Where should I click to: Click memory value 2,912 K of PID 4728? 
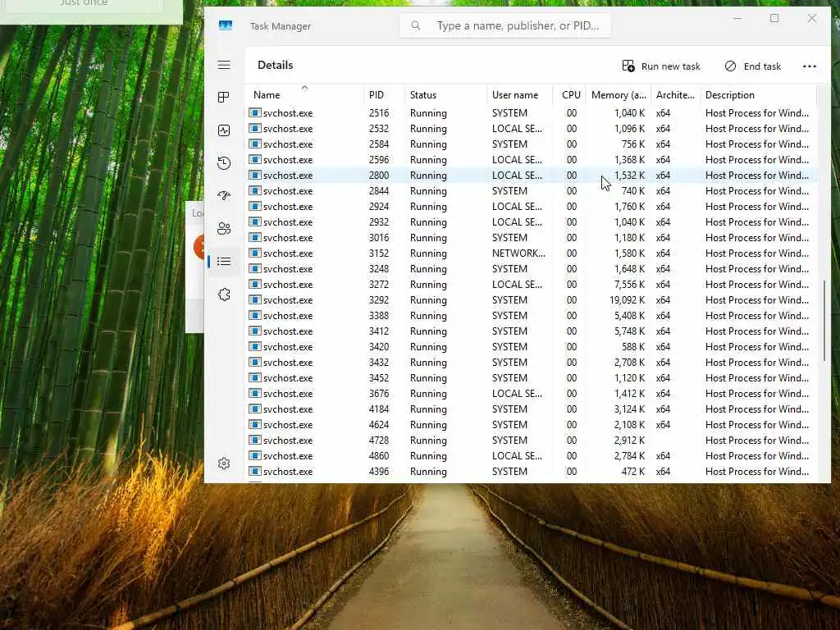pyautogui.click(x=629, y=440)
